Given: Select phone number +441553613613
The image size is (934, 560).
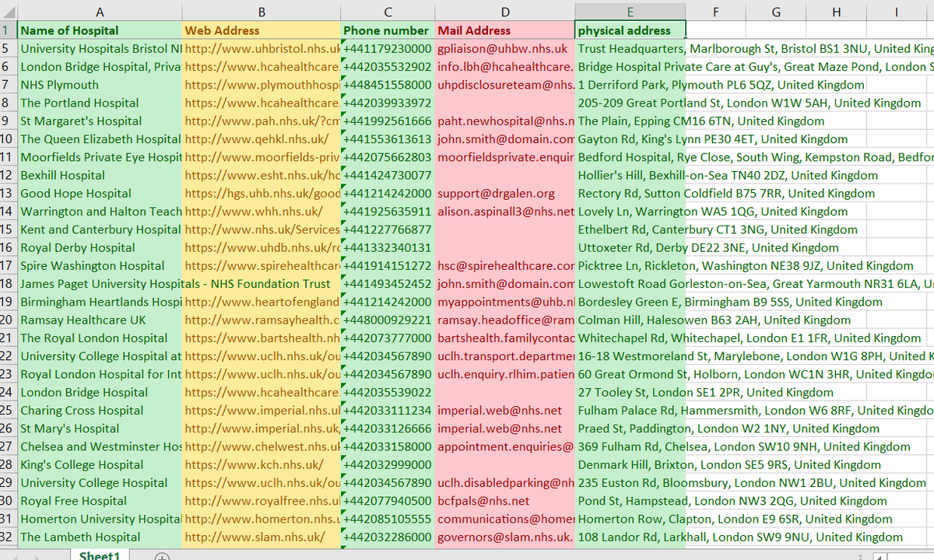Looking at the screenshot, I should (388, 138).
